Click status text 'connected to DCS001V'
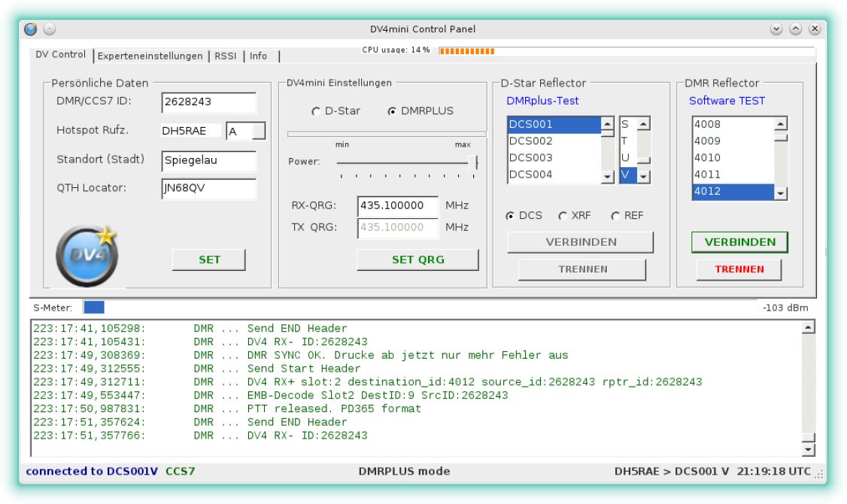 92,472
